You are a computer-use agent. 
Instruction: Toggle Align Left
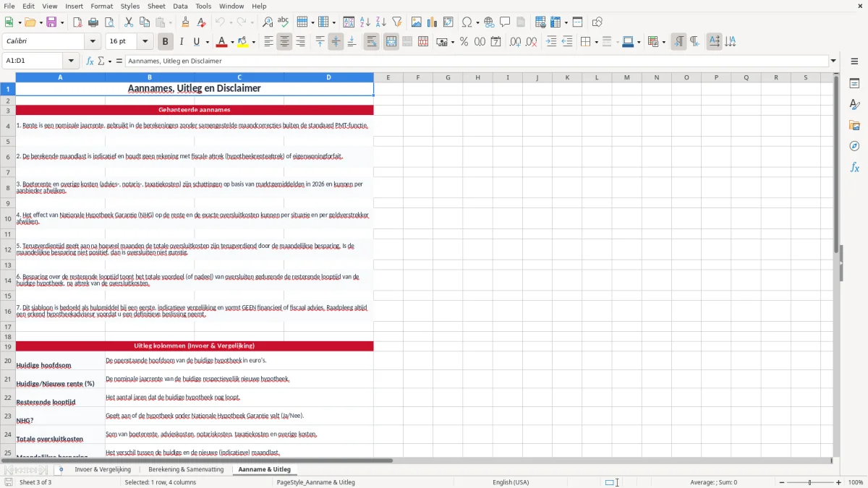tap(268, 42)
